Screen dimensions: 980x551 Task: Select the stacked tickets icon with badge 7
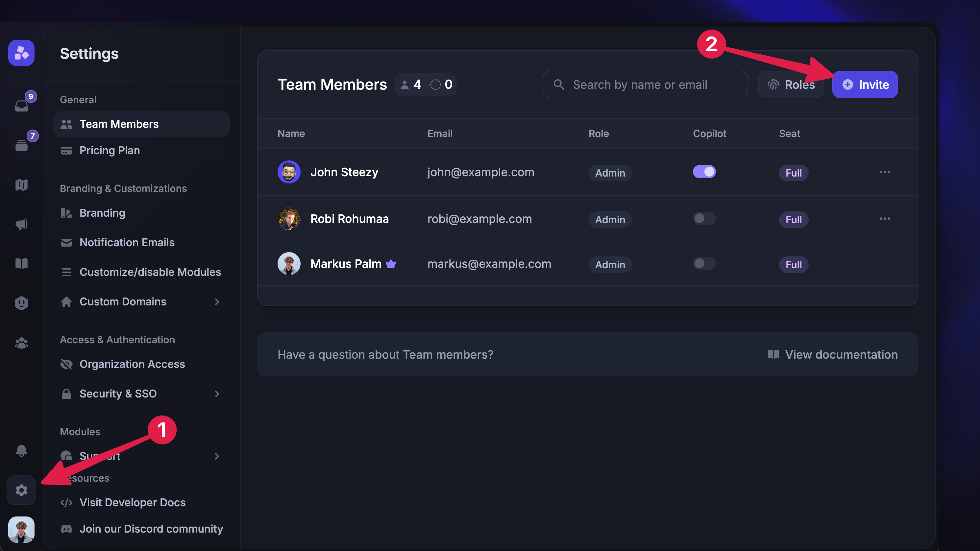tap(21, 145)
